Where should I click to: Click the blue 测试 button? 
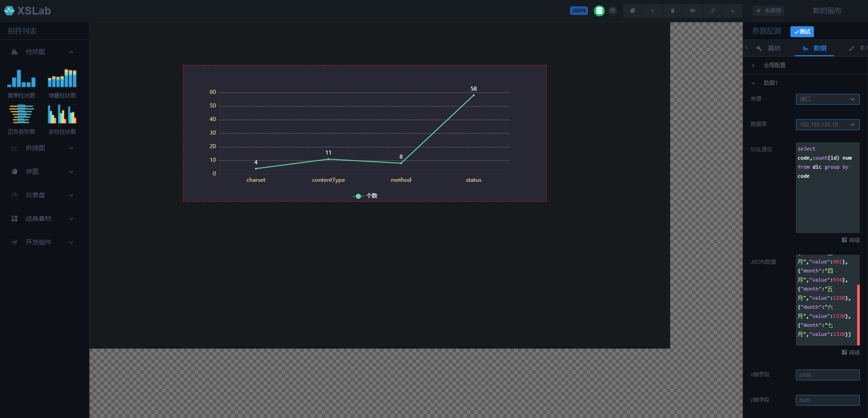[802, 32]
